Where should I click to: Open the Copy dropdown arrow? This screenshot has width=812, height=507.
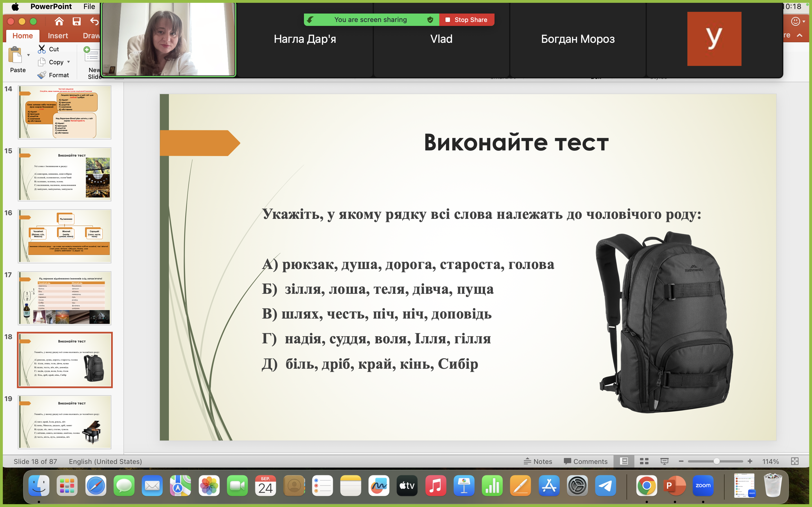point(69,62)
